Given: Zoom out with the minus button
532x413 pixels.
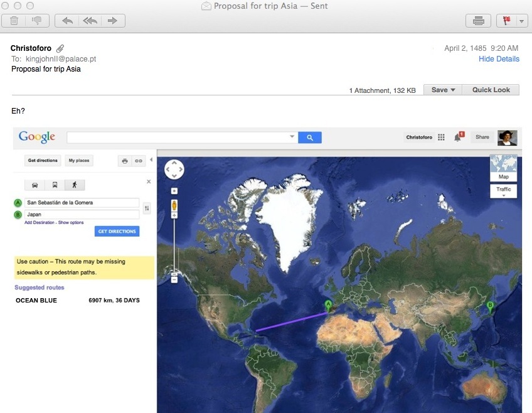Looking at the screenshot, I should pyautogui.click(x=174, y=280).
